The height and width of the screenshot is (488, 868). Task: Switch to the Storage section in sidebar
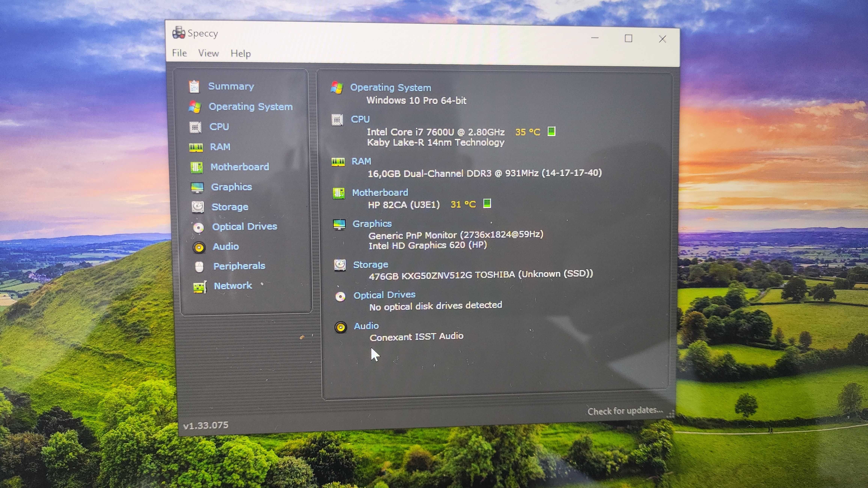tap(230, 207)
